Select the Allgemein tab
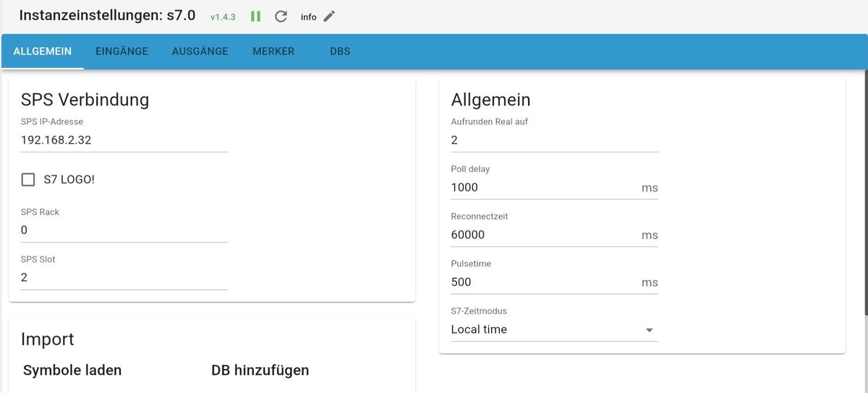 [x=42, y=51]
